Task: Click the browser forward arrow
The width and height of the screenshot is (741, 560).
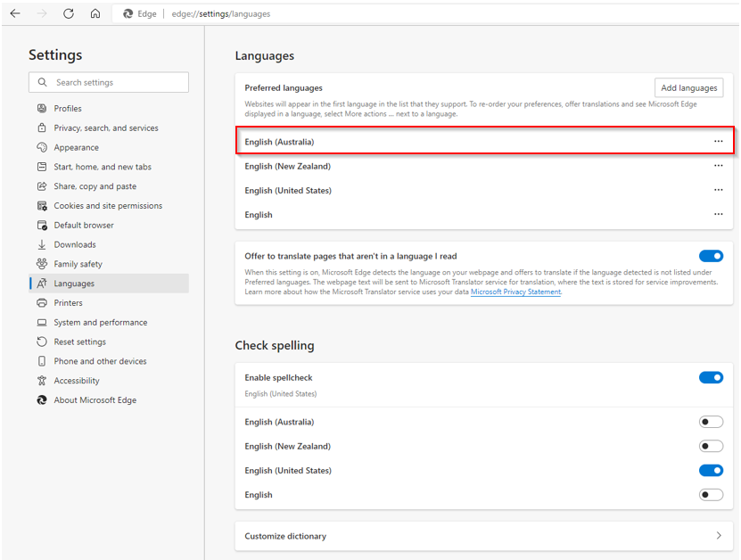Action: point(42,13)
